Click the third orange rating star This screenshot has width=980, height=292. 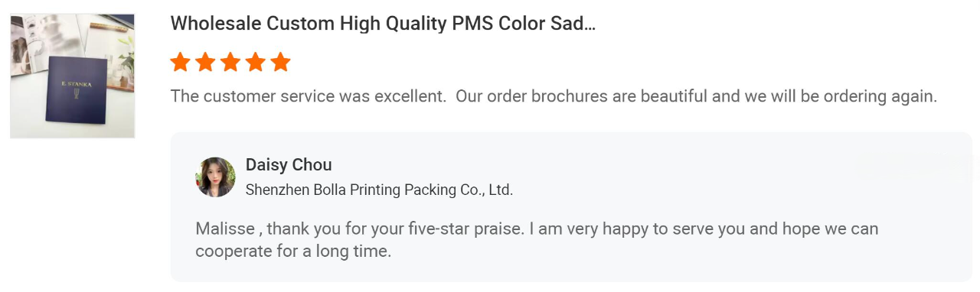tap(230, 62)
